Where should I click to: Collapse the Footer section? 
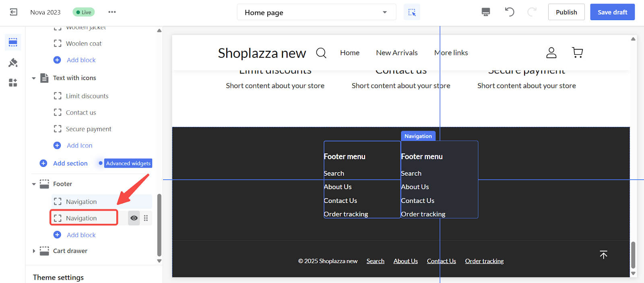(x=34, y=184)
